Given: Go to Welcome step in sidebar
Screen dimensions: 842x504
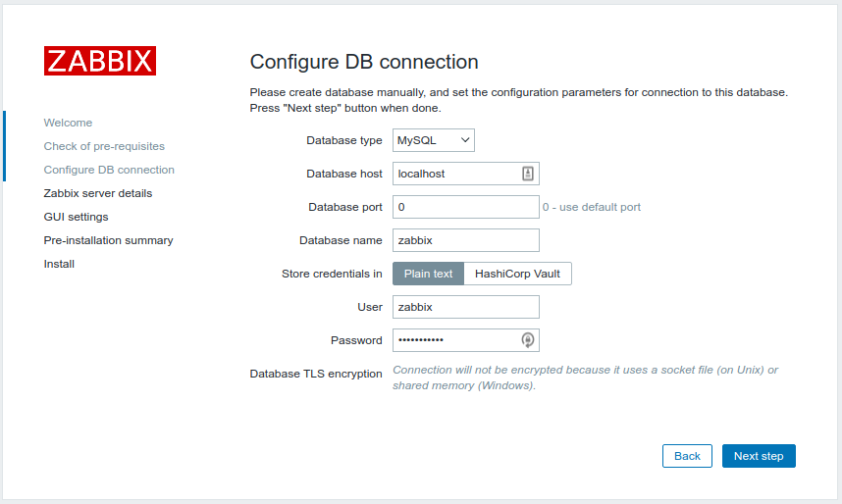Looking at the screenshot, I should [68, 123].
